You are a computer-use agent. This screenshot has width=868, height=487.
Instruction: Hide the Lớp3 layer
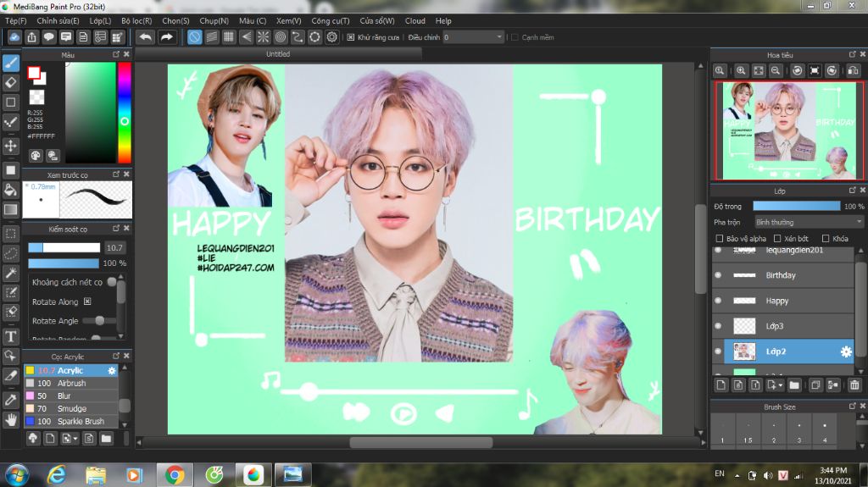(x=718, y=326)
